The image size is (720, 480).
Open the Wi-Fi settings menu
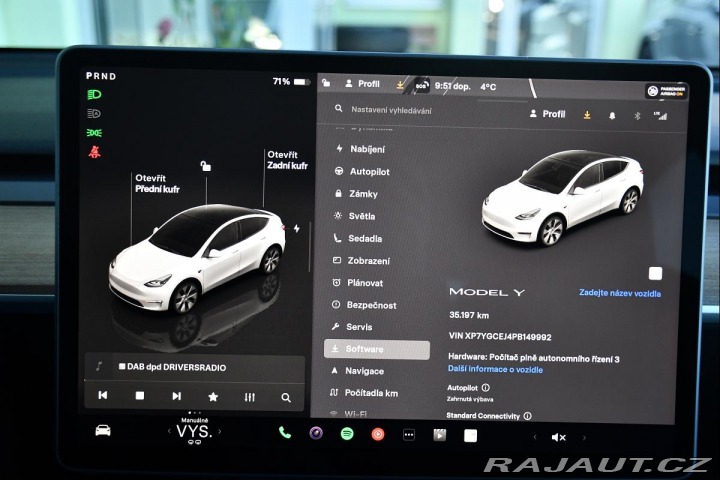coord(349,414)
